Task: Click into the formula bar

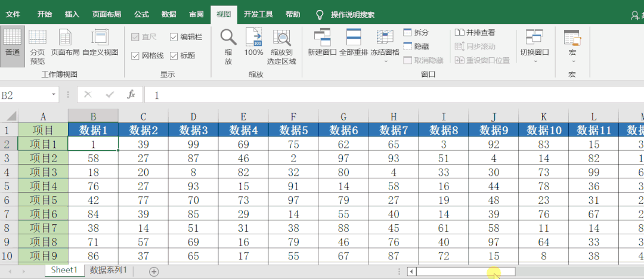Action: tap(394, 95)
